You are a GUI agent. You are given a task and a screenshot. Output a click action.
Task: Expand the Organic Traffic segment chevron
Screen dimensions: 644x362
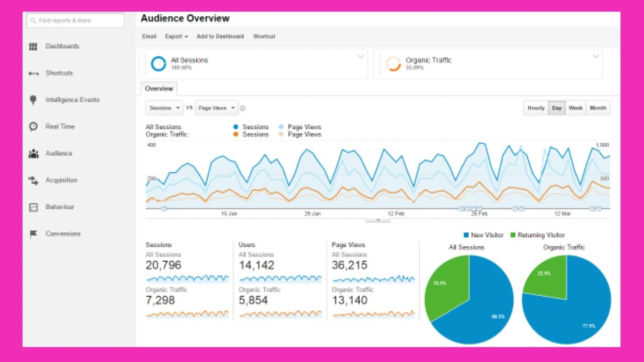(596, 56)
